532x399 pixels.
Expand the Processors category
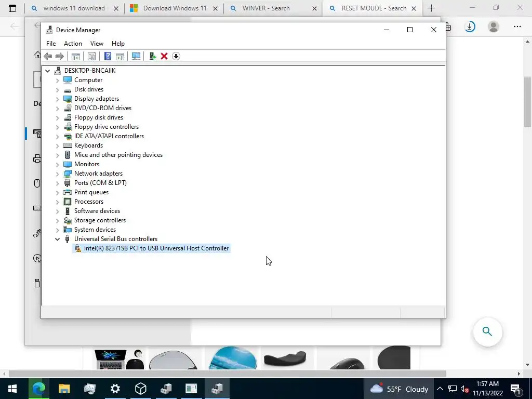[57, 202]
